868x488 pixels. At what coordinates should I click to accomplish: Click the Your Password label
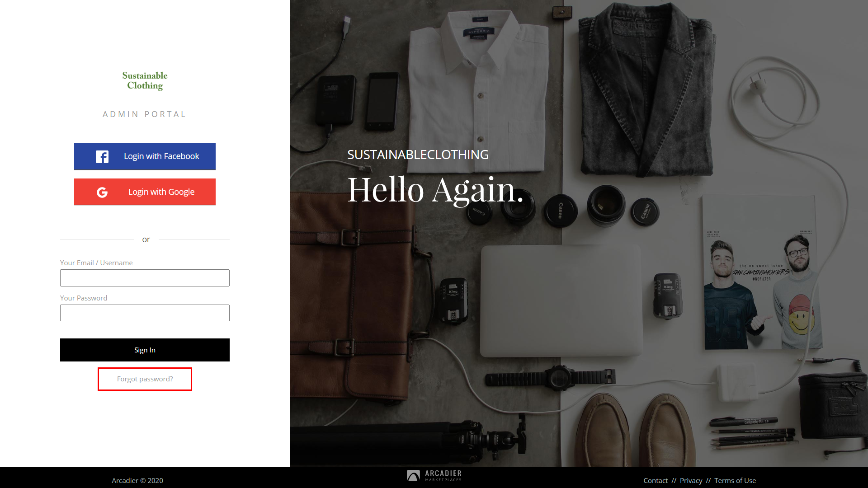tap(84, 298)
